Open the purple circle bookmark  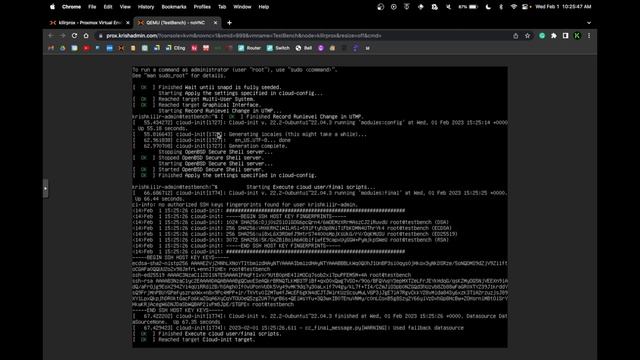pos(321,48)
